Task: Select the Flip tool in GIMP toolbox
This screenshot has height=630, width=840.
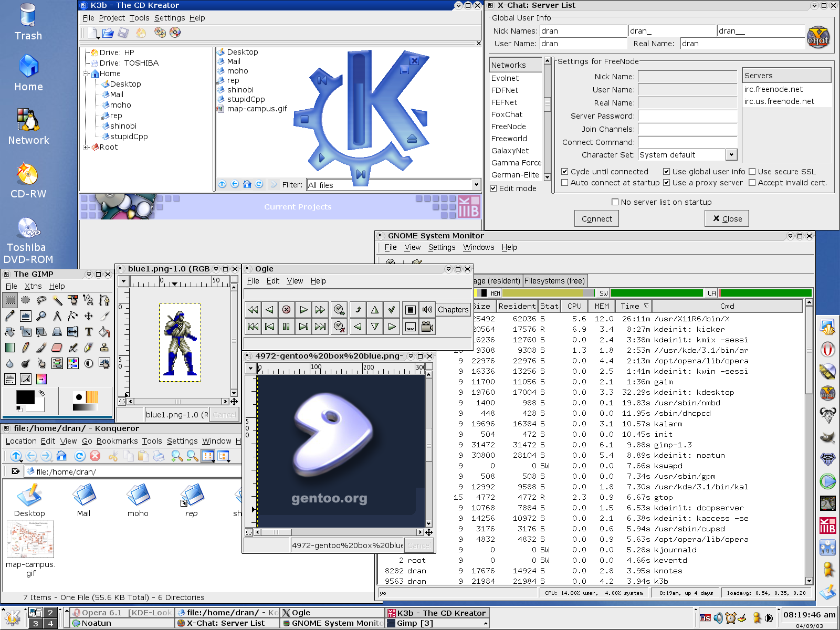Action: pos(73,332)
